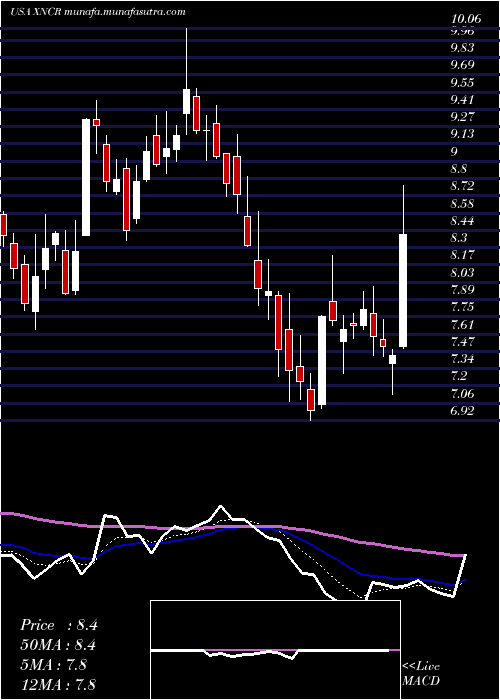Viewport: 500px width, 700px height.
Task: Click the 9.55 price level label
Action: [x=462, y=83]
